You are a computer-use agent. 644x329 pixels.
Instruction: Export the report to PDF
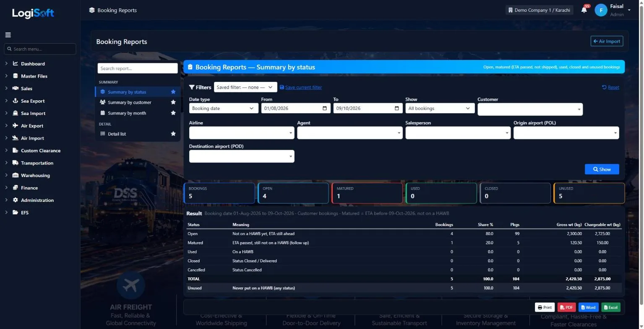[566, 307]
